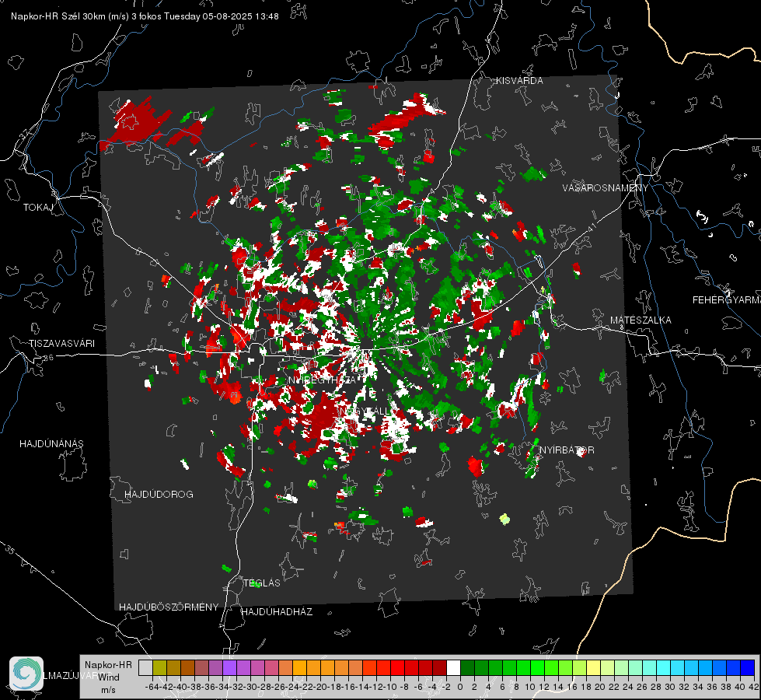This screenshot has height=700, width=761.
Task: Select the NYÍRBÁTOR city label
Action: [x=567, y=450]
